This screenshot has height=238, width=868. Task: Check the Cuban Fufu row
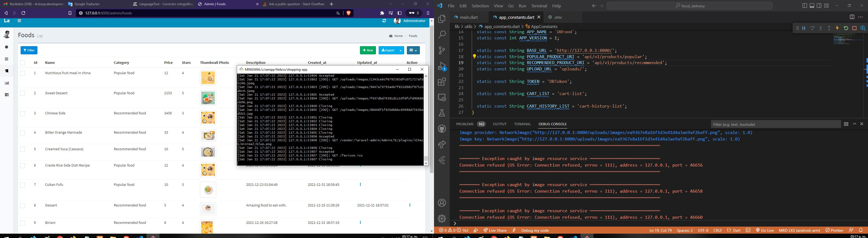[x=23, y=185]
